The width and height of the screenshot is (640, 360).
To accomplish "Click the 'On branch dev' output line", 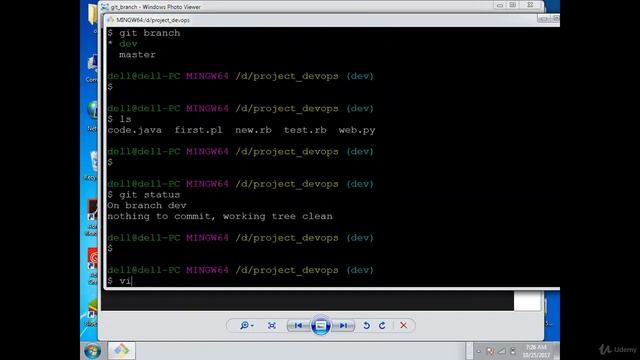I will (147, 206).
